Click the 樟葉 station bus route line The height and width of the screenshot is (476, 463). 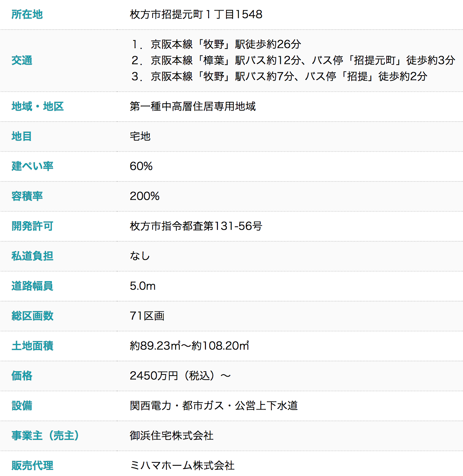click(293, 60)
